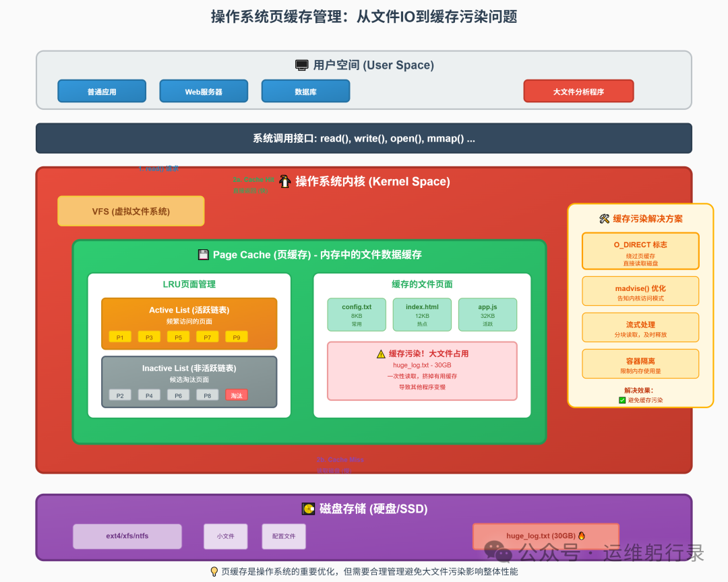Click the 大文件分析程序 button
Screen dimensions: 728x582
[578, 91]
